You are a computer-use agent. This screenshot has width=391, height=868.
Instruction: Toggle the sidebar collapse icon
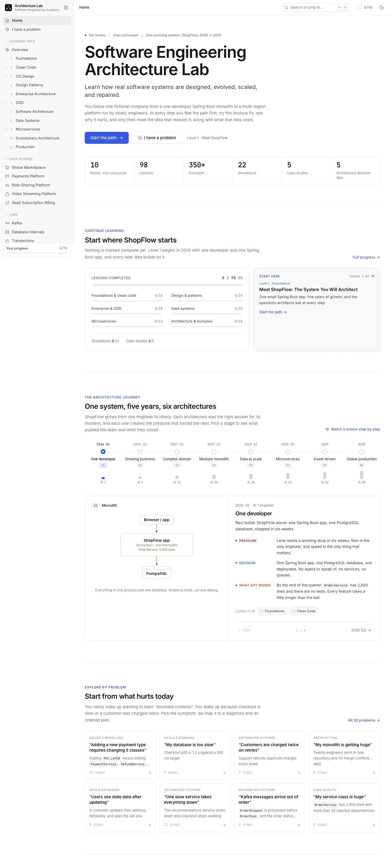point(66,7)
